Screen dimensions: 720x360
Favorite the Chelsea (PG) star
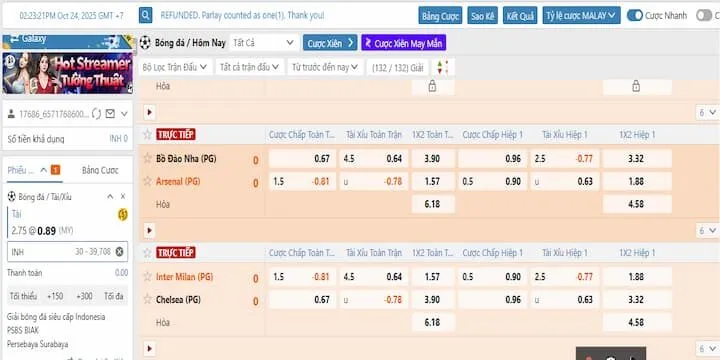pos(147,299)
